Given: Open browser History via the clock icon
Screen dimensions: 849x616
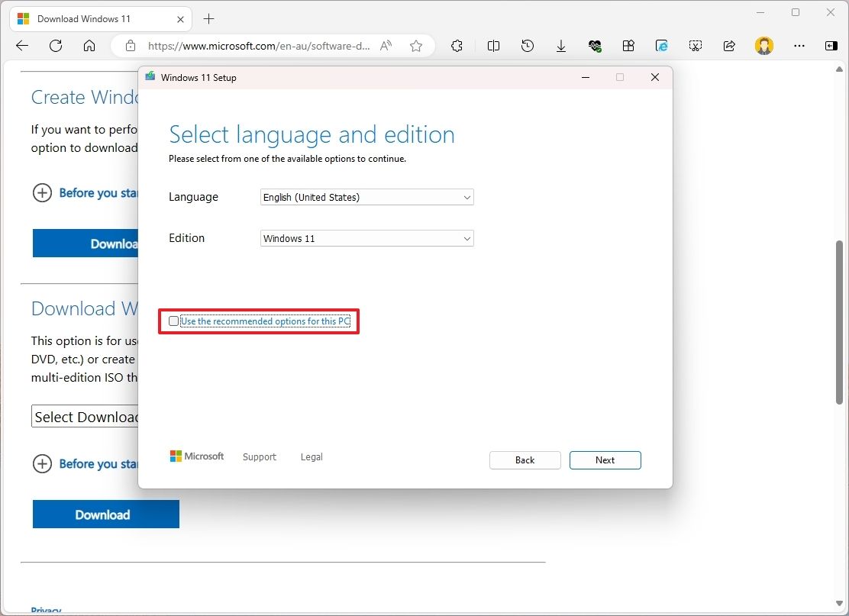Looking at the screenshot, I should click(527, 46).
